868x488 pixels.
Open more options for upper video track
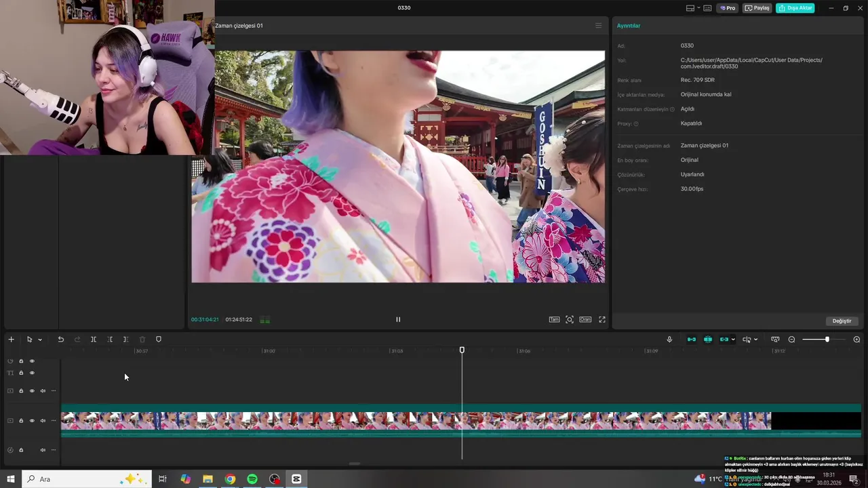pos(54,391)
